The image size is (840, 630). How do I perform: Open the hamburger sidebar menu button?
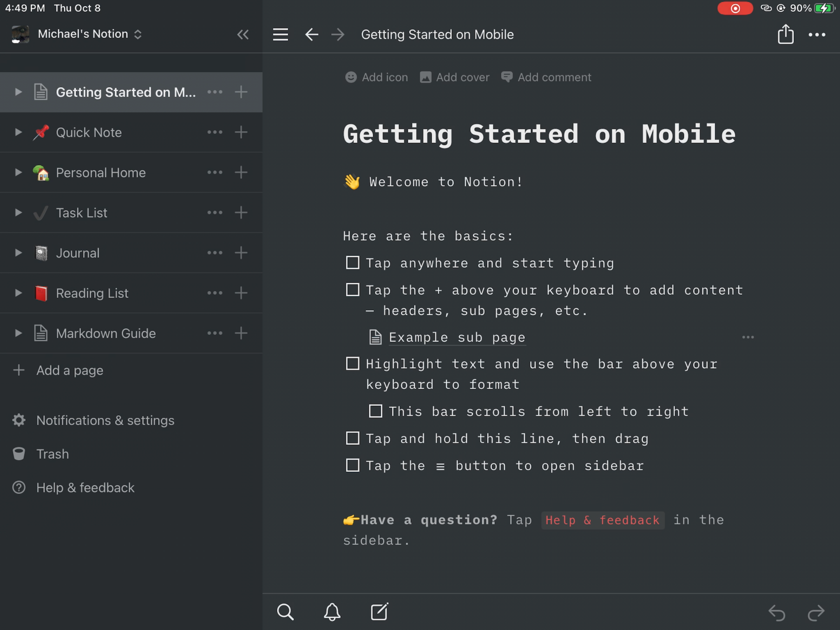[281, 34]
